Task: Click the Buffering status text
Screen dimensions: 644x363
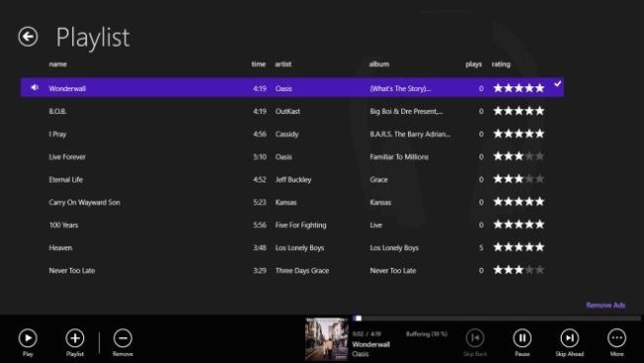Action: 426,334
